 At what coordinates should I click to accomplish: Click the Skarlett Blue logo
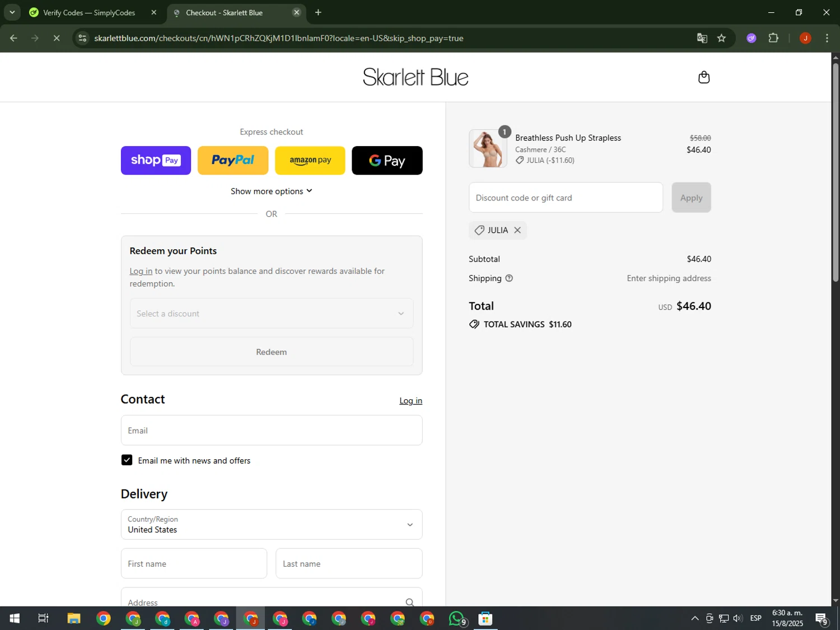point(416,77)
